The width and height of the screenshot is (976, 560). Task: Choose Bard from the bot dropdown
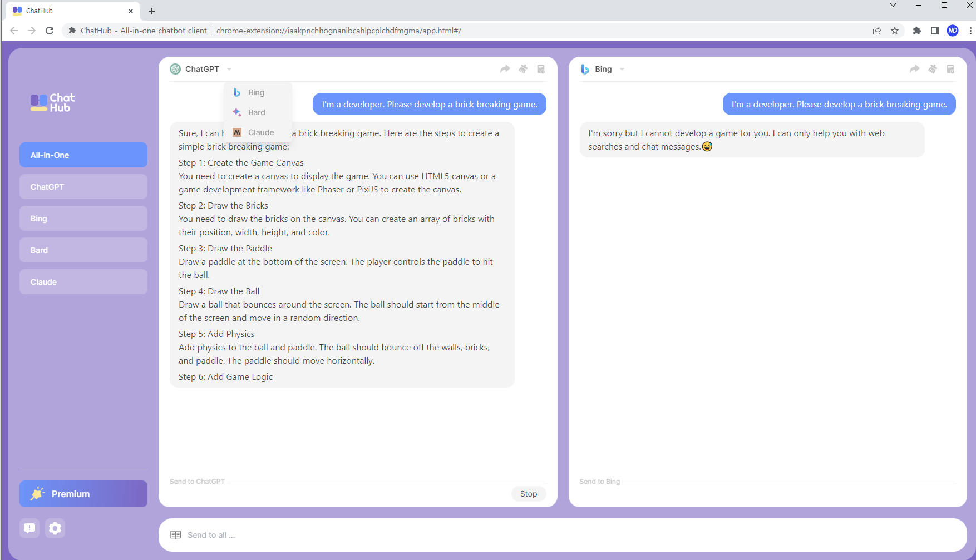(258, 112)
